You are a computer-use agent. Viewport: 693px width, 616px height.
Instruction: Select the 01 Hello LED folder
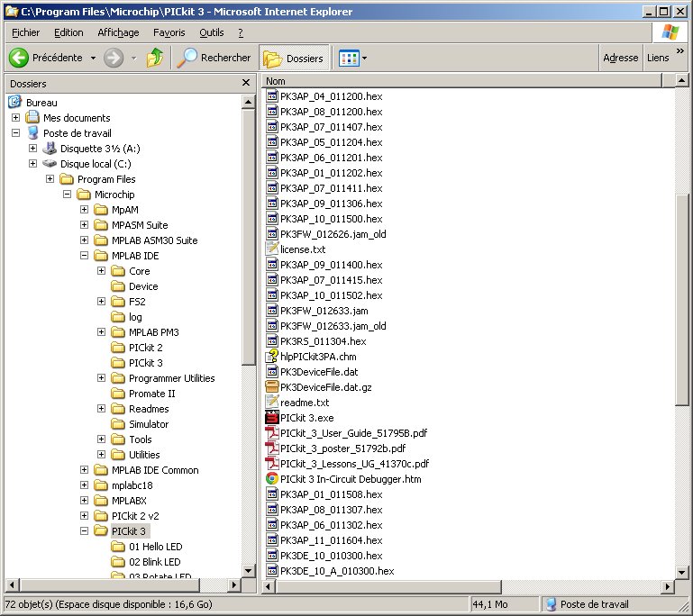pyautogui.click(x=146, y=547)
